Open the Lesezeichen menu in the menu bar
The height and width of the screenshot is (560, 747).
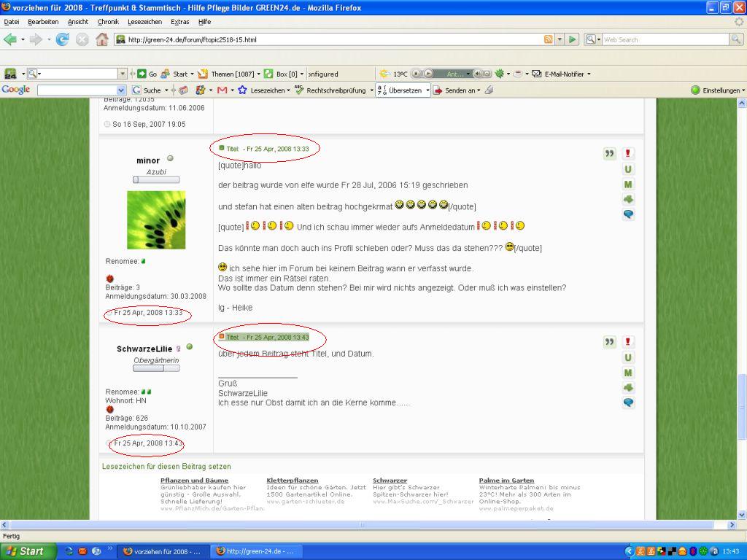pyautogui.click(x=144, y=22)
